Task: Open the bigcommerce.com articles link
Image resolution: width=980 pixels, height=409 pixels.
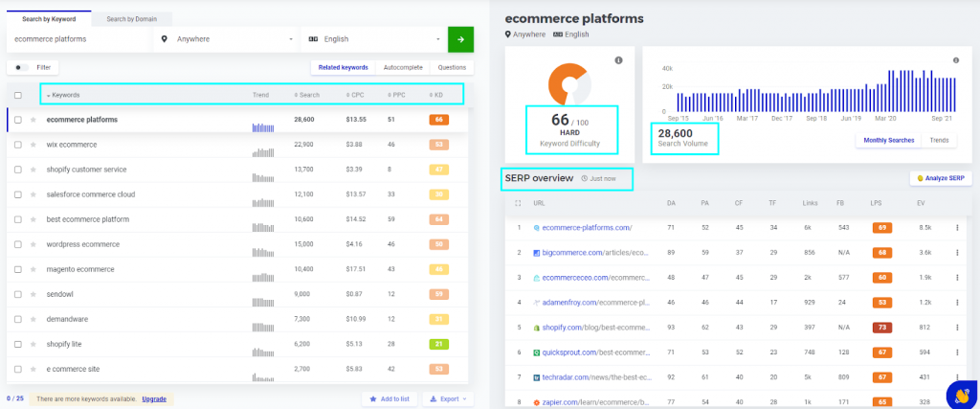Action: [x=595, y=253]
